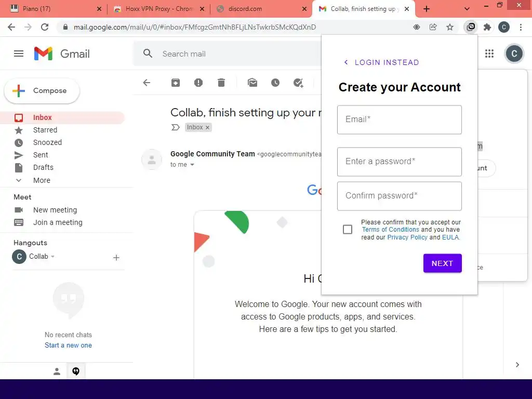Image resolution: width=532 pixels, height=399 pixels.
Task: Accept the Terms of Conditions checkbox
Action: pos(348,230)
